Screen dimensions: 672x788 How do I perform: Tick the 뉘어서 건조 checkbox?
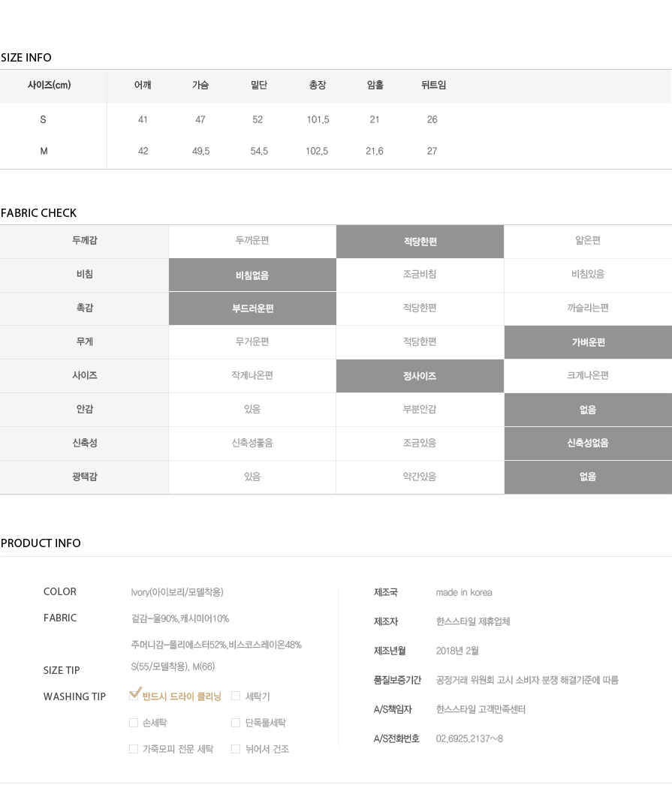[236, 749]
